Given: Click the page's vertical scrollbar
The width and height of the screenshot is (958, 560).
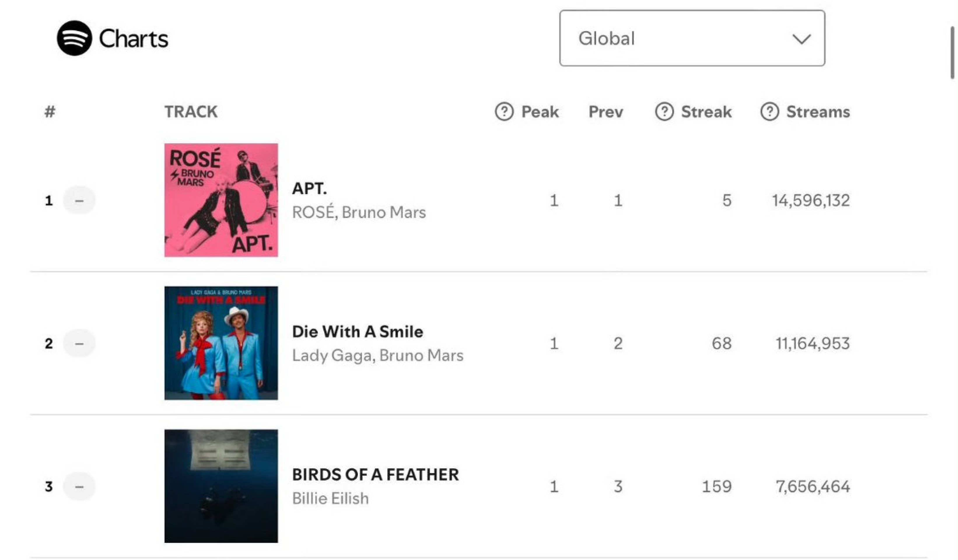Looking at the screenshot, I should [953, 53].
